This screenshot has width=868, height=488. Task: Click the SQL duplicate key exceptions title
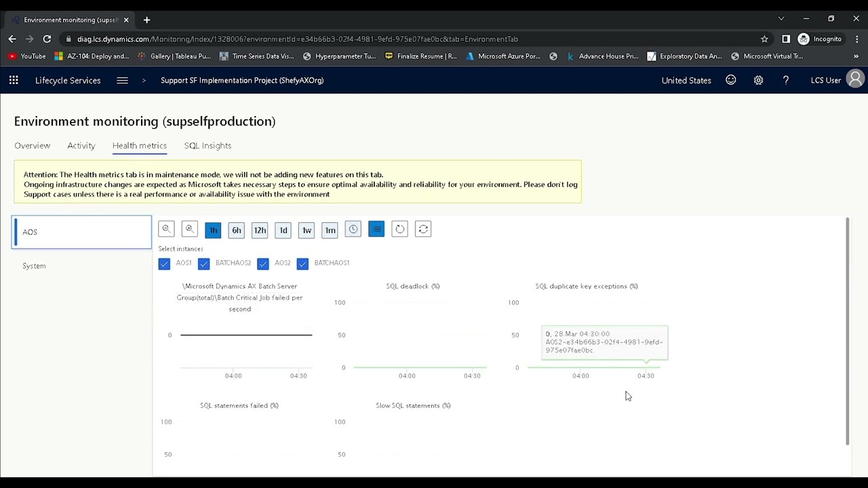point(586,286)
